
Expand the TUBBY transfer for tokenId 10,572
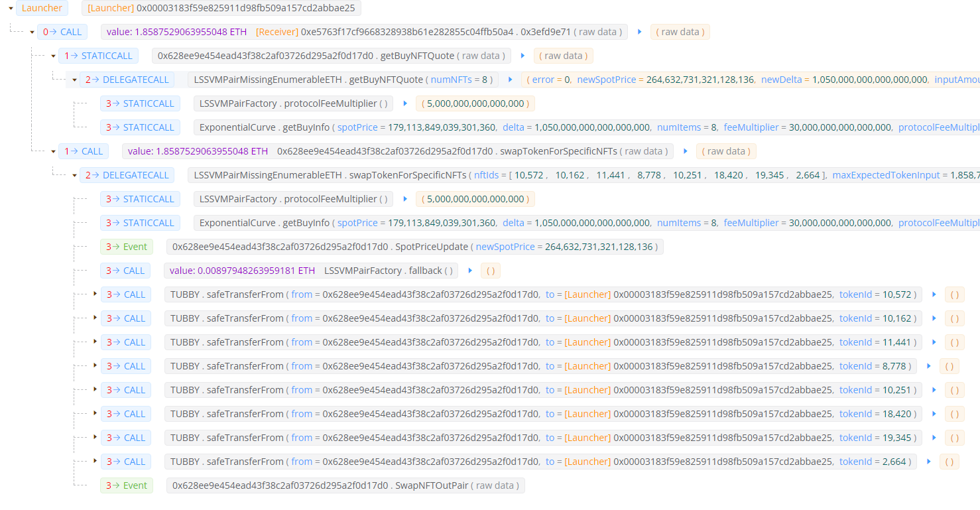tap(95, 294)
